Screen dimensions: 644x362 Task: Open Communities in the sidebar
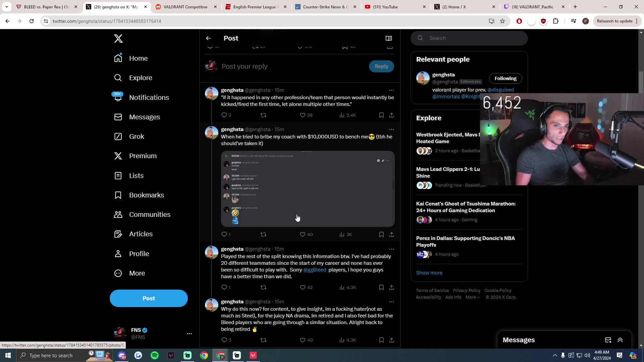142,215
